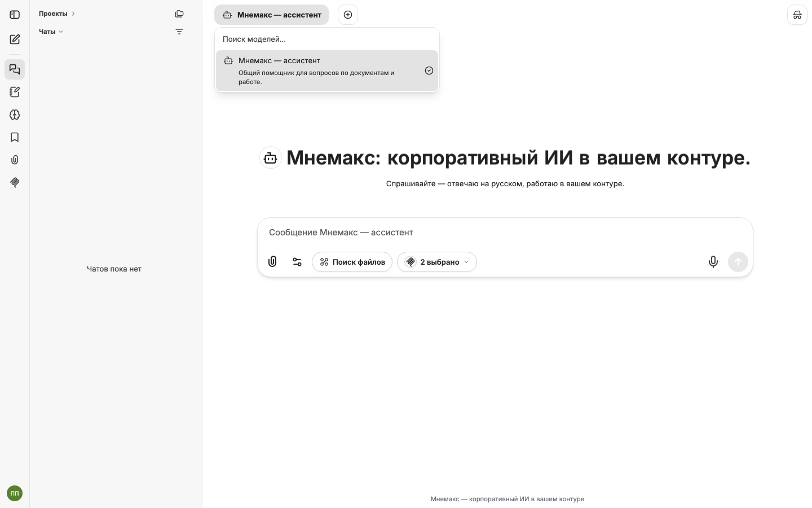Click the send message arrow button
This screenshot has width=812, height=508.
[x=738, y=262]
